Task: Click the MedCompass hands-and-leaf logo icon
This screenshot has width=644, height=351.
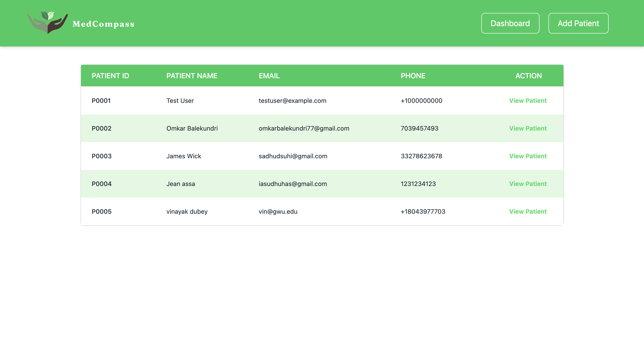Action: (47, 23)
